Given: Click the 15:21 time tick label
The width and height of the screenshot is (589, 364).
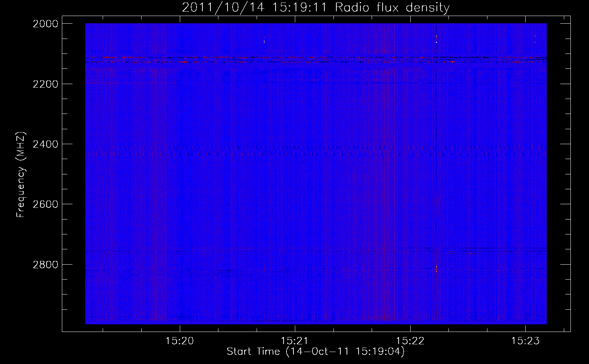Looking at the screenshot, I should click(295, 341).
